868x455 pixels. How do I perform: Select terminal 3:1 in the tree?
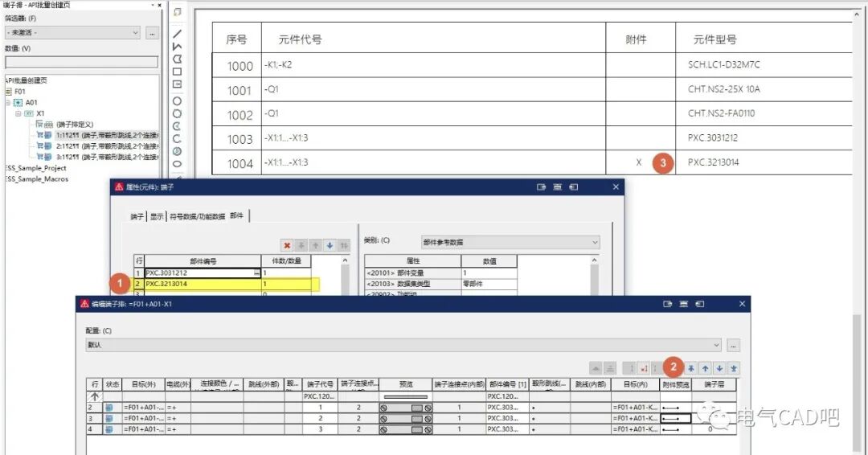click(x=107, y=158)
